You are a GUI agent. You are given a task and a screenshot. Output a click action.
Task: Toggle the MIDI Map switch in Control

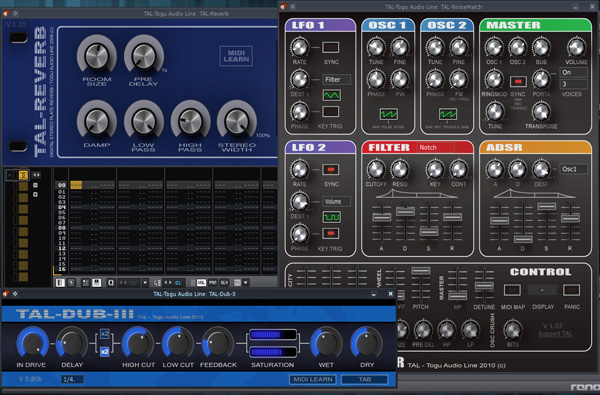[512, 290]
